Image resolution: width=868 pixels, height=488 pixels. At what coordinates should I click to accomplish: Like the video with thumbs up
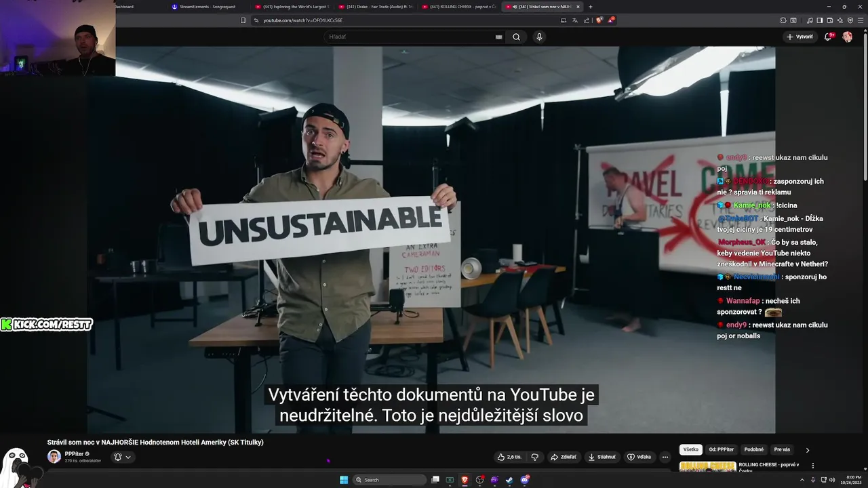(x=509, y=457)
